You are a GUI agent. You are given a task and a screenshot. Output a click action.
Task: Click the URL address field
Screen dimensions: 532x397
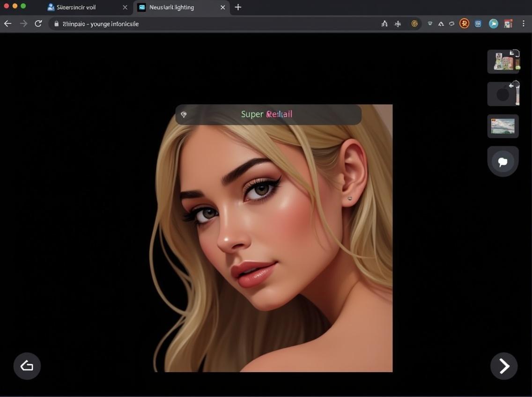pyautogui.click(x=211, y=24)
